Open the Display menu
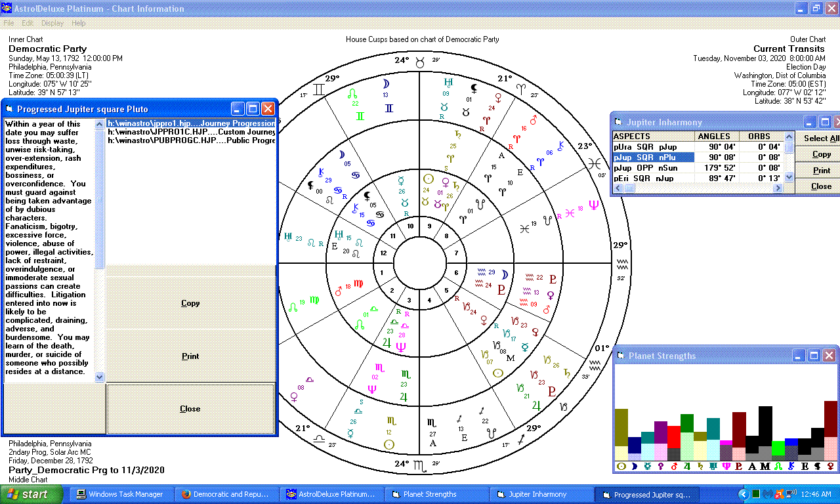This screenshot has width=840, height=504. coord(52,23)
